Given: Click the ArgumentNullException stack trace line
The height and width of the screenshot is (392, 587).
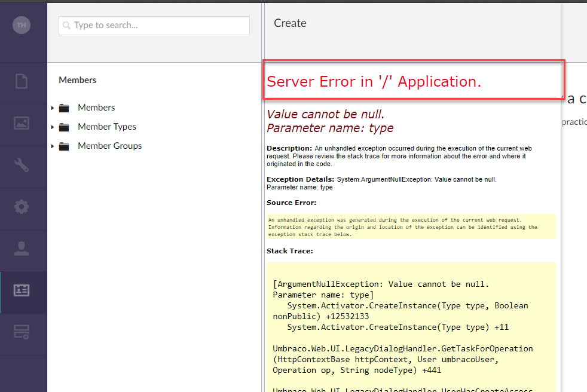Looking at the screenshot, I should (x=381, y=284).
